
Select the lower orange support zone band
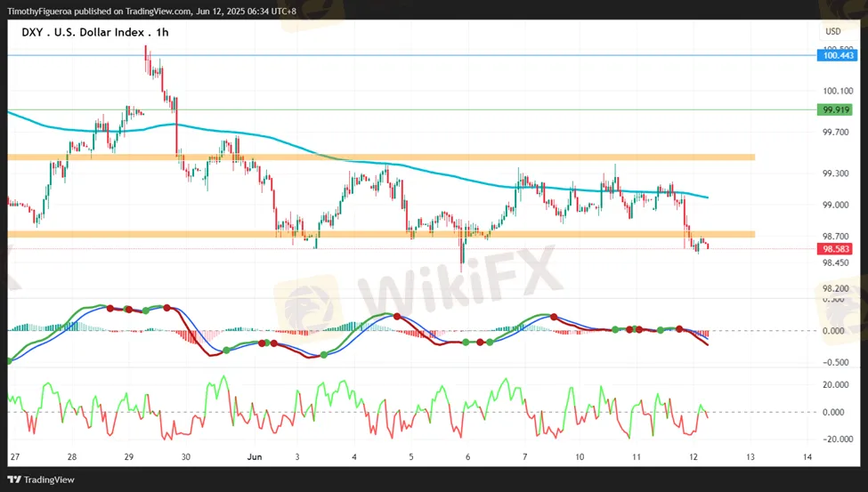pos(381,234)
